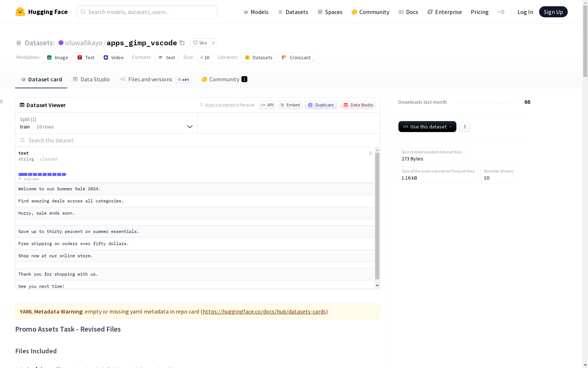The image size is (588, 368).
Task: Select row 'Save up to thirty percent'
Action: click(x=195, y=231)
